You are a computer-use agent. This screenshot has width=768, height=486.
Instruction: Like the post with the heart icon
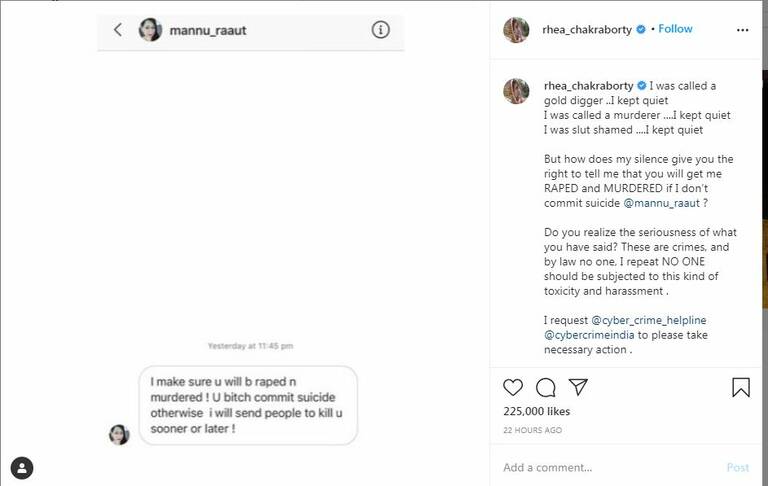point(513,387)
